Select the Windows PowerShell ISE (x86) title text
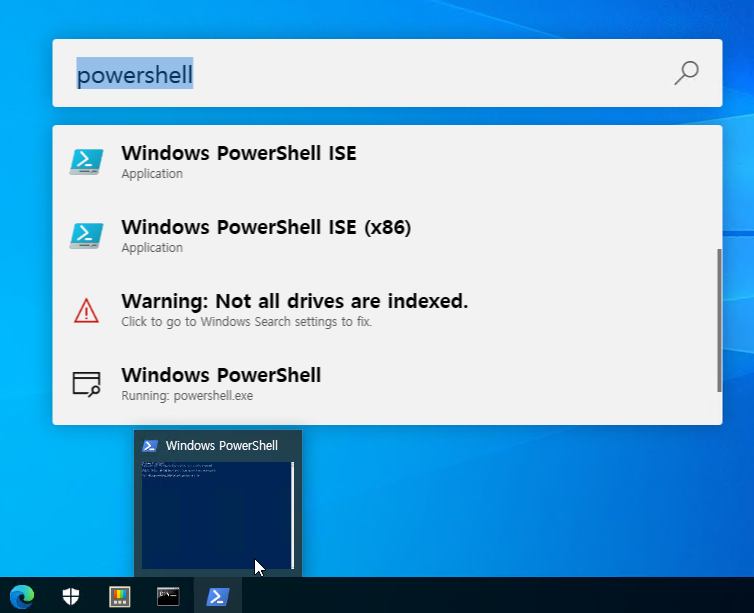 pos(266,227)
